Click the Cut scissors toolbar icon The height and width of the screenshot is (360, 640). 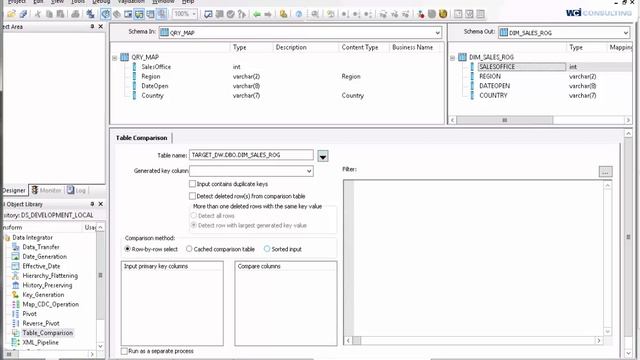(38, 14)
